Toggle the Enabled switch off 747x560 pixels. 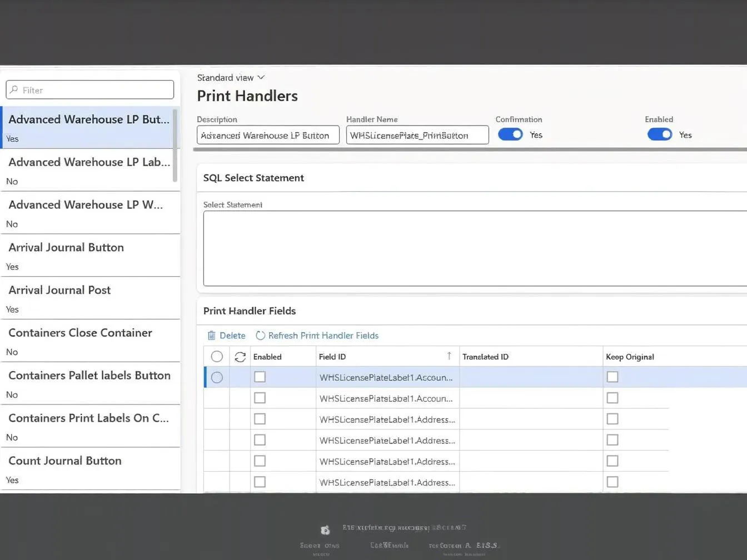[659, 134]
